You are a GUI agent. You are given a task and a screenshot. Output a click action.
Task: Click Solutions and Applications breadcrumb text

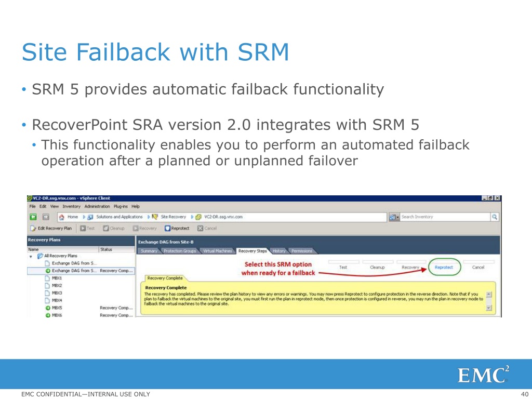point(119,217)
